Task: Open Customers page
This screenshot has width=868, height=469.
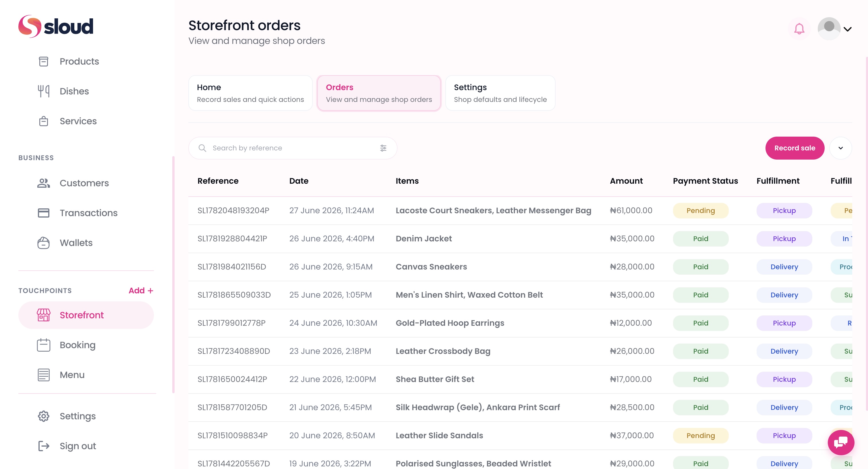Action: click(x=84, y=183)
